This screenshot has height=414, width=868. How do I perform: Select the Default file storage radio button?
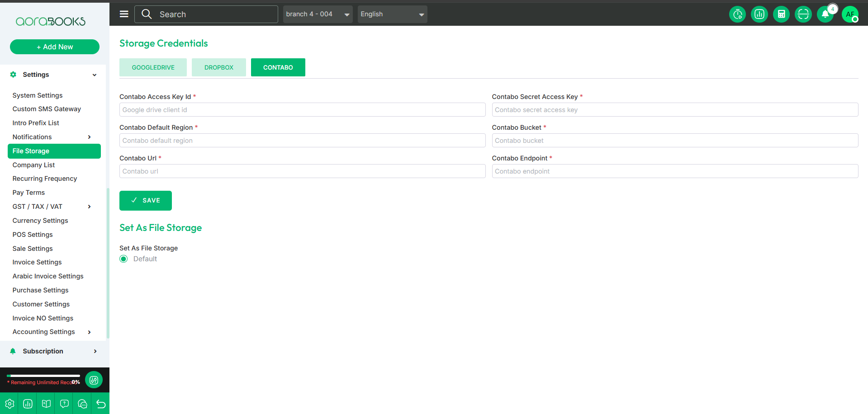123,259
